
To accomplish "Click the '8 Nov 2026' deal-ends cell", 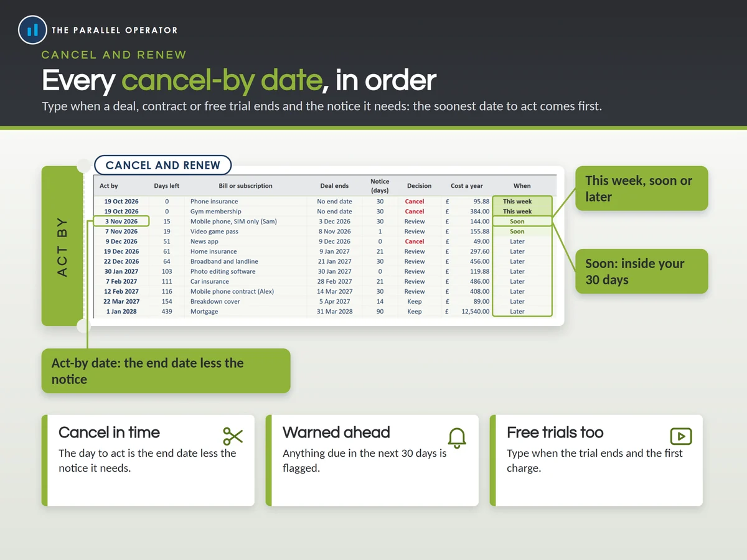I will tap(334, 231).
